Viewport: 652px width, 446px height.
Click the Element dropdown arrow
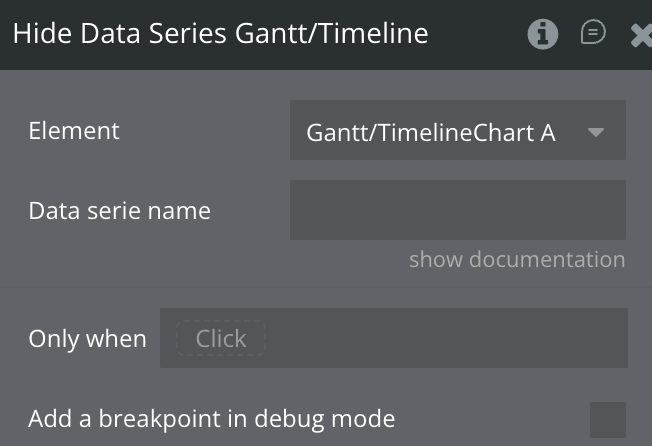[596, 131]
